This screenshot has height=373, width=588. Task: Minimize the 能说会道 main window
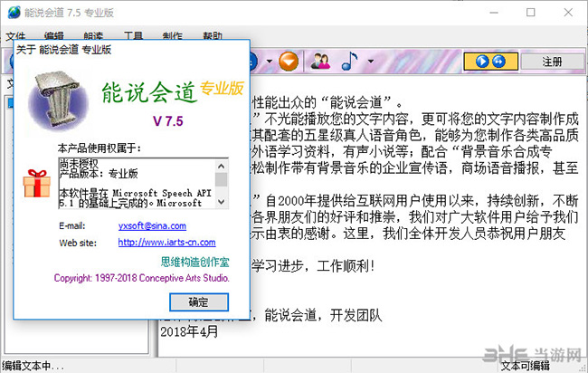[x=494, y=13]
